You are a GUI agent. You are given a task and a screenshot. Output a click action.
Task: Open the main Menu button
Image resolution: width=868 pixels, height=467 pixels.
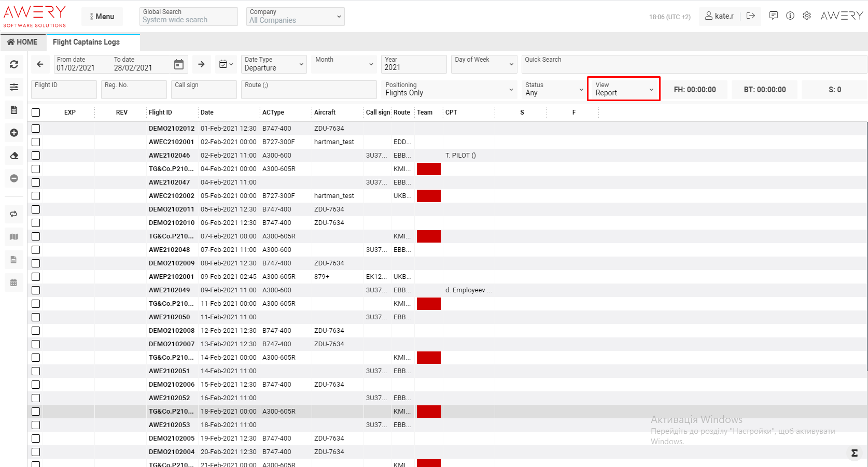(102, 17)
